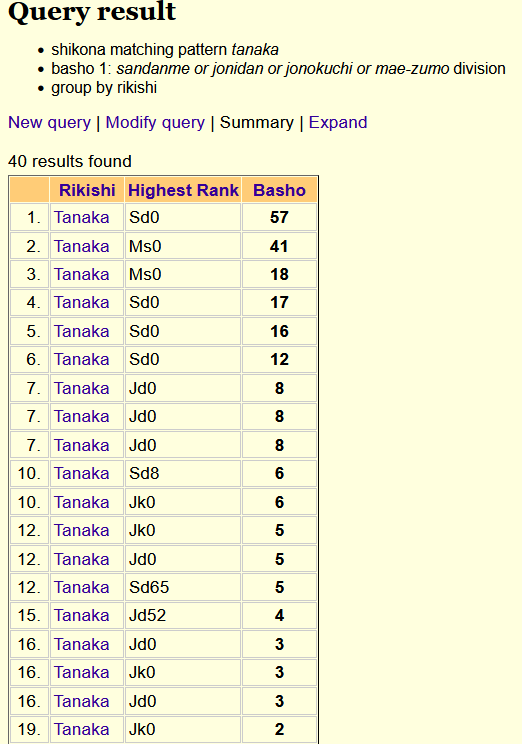The width and height of the screenshot is (522, 744).
Task: Click the Basho value 2 cell
Action: pos(279,729)
